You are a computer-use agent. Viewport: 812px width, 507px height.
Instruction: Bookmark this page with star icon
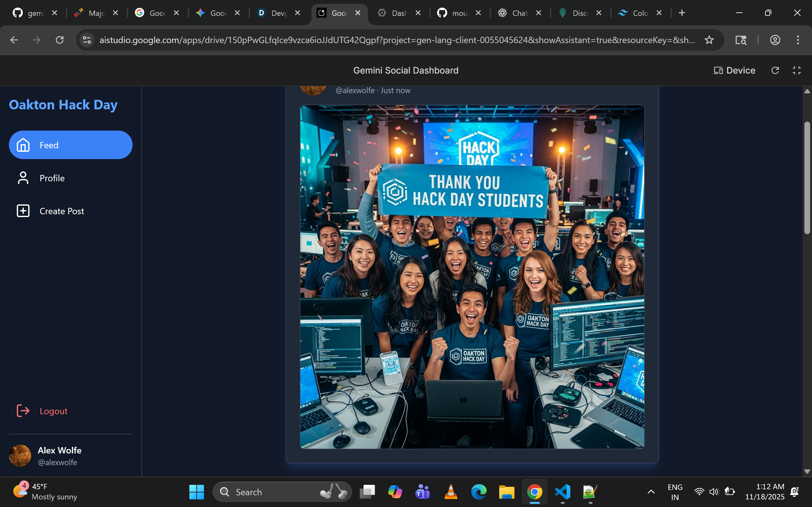point(709,40)
